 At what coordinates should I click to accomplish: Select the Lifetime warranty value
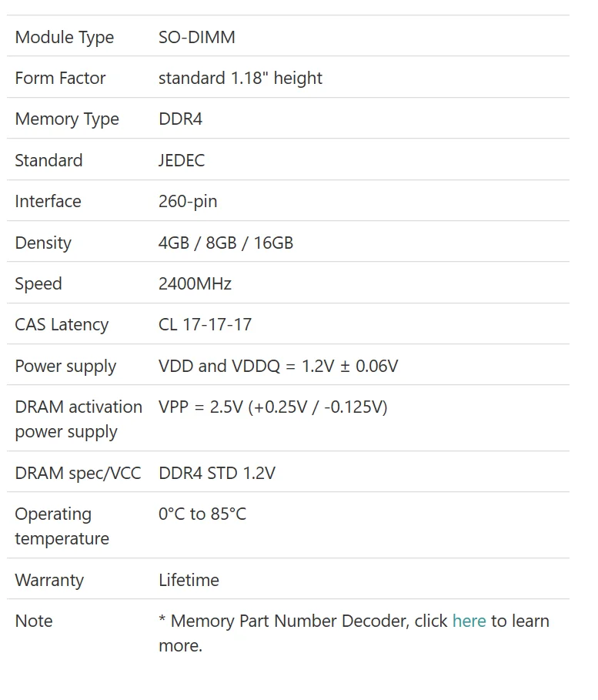(189, 581)
